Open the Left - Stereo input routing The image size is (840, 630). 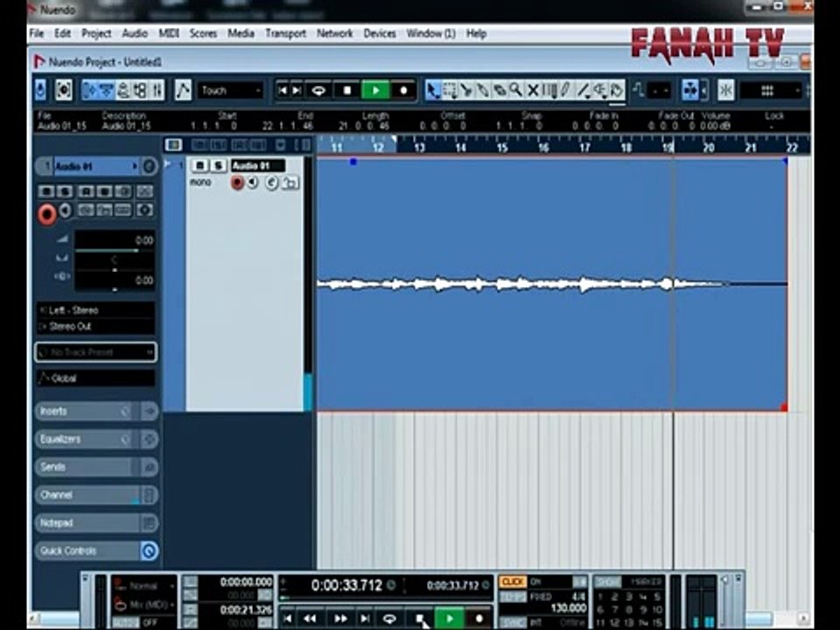[x=96, y=310]
